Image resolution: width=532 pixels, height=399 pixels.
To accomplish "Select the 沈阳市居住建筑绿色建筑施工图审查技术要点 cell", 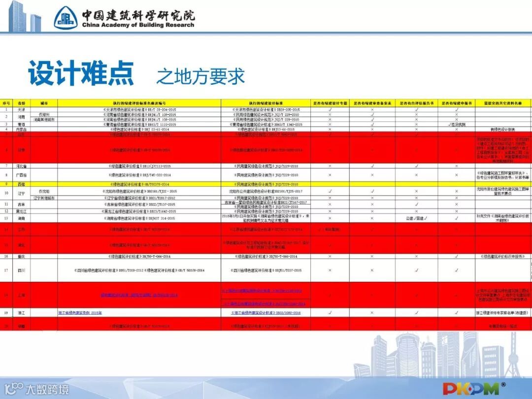I will 503,191.
